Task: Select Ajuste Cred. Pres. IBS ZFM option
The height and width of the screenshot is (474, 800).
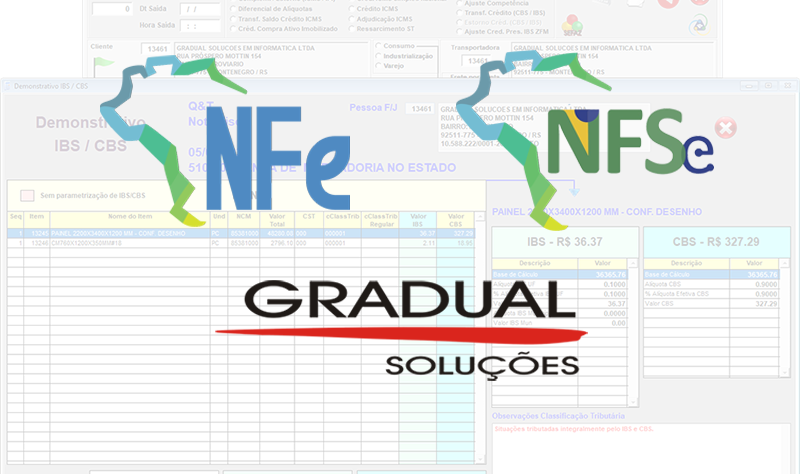Action: click(x=460, y=32)
